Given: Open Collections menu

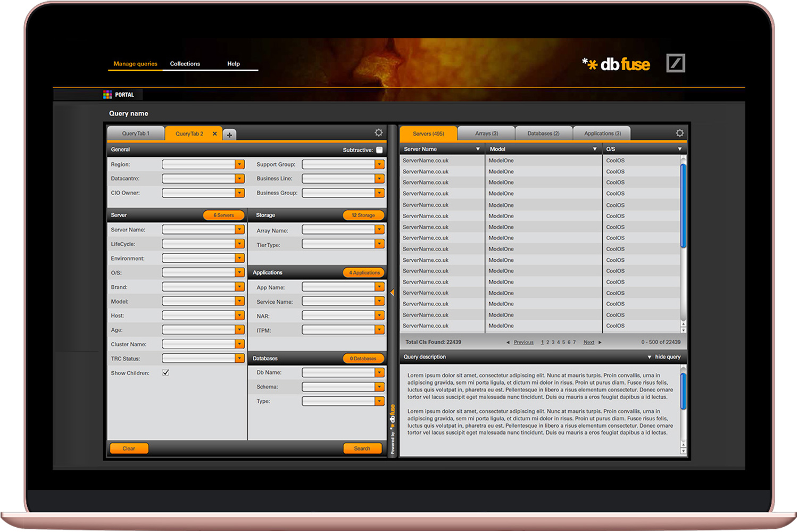Looking at the screenshot, I should pos(185,64).
